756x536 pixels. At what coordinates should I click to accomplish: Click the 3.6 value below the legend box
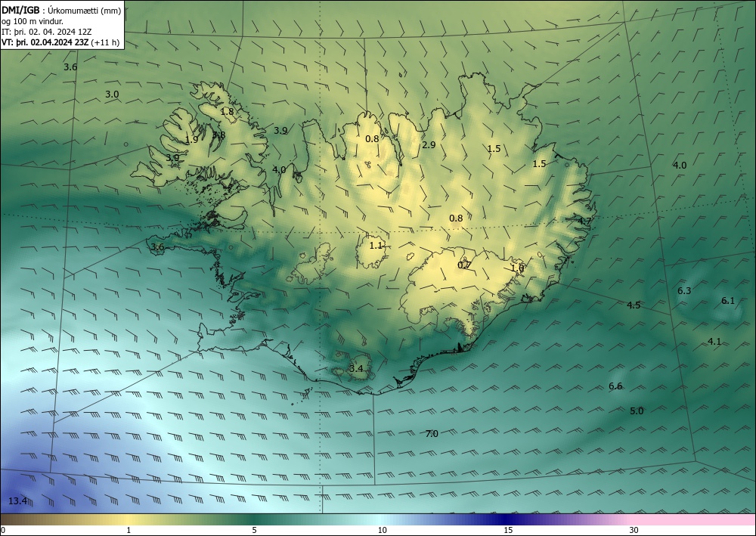70,67
